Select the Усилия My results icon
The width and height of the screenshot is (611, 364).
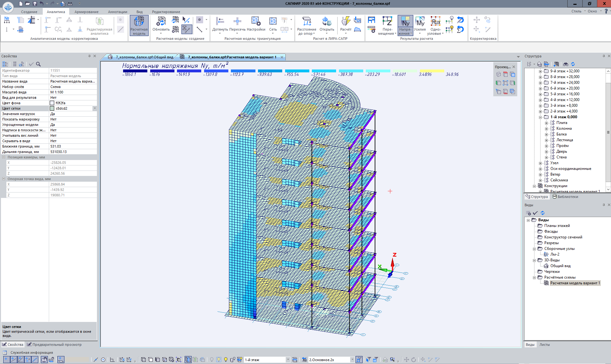pos(420,22)
